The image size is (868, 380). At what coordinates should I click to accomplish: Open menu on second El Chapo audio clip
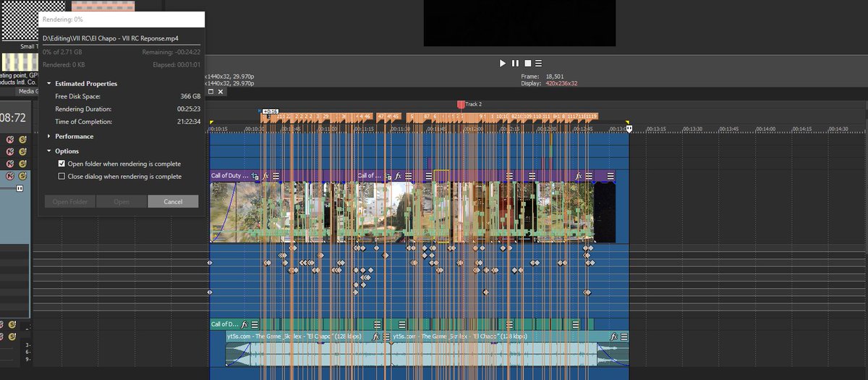[624, 337]
